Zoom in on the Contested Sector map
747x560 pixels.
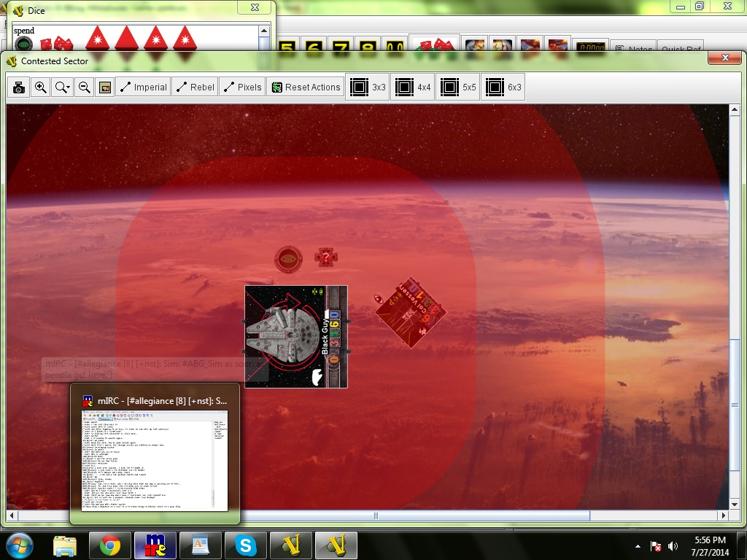point(41,87)
